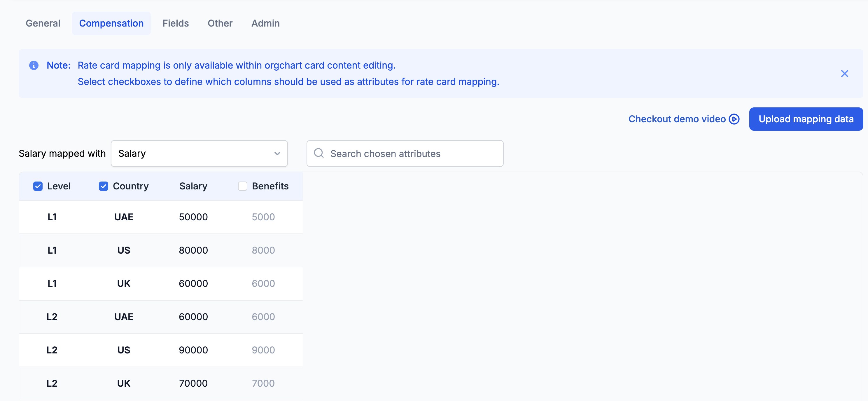Select the Admin tab
The width and height of the screenshot is (868, 401).
pos(265,23)
